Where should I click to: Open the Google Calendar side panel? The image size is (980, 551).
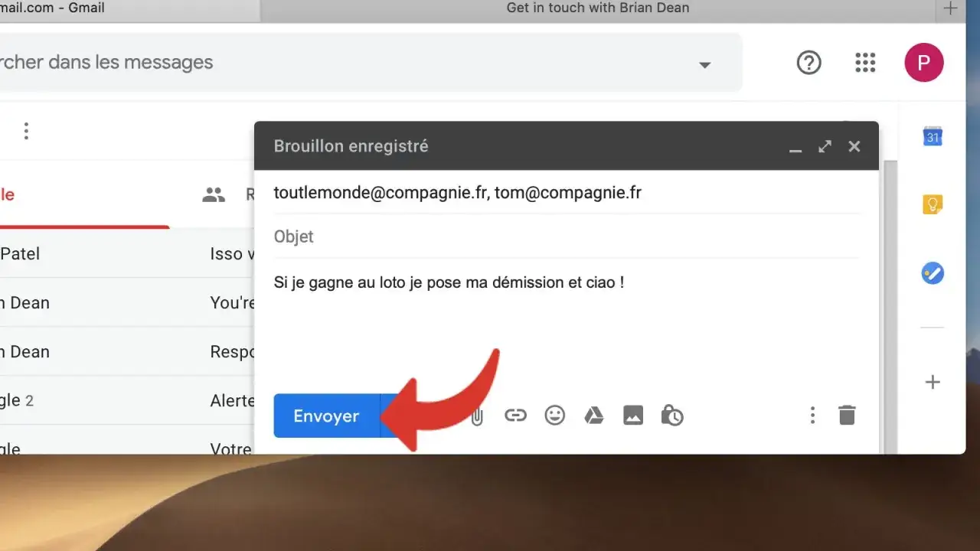point(933,136)
